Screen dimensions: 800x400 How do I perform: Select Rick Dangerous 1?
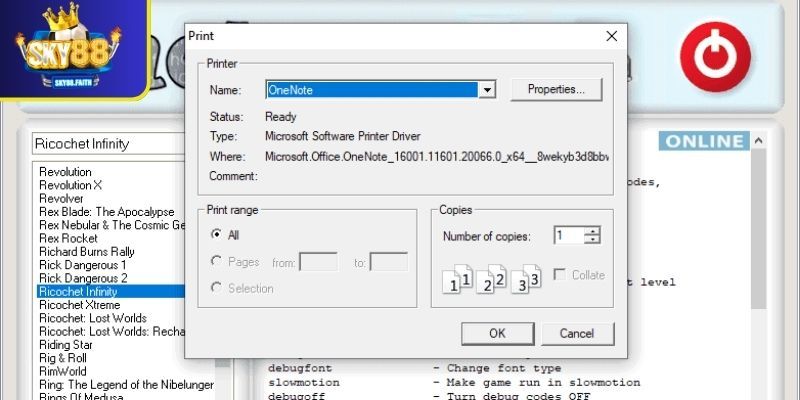(x=83, y=265)
